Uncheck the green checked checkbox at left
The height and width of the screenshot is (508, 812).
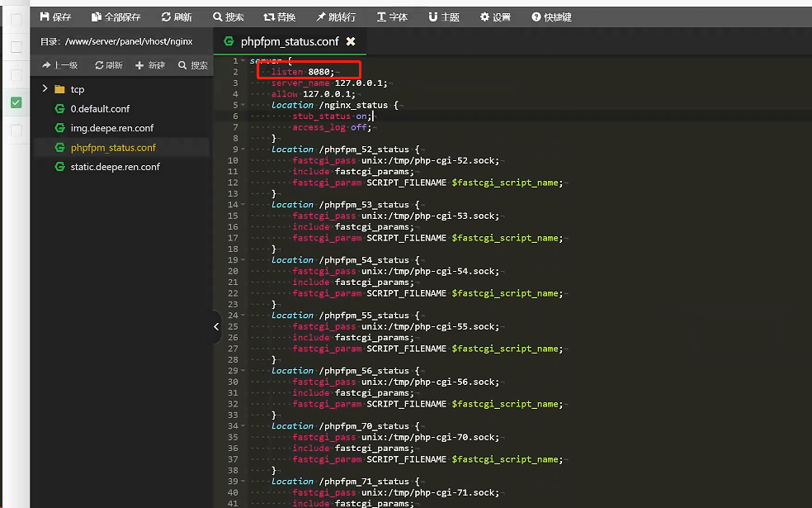[x=16, y=102]
